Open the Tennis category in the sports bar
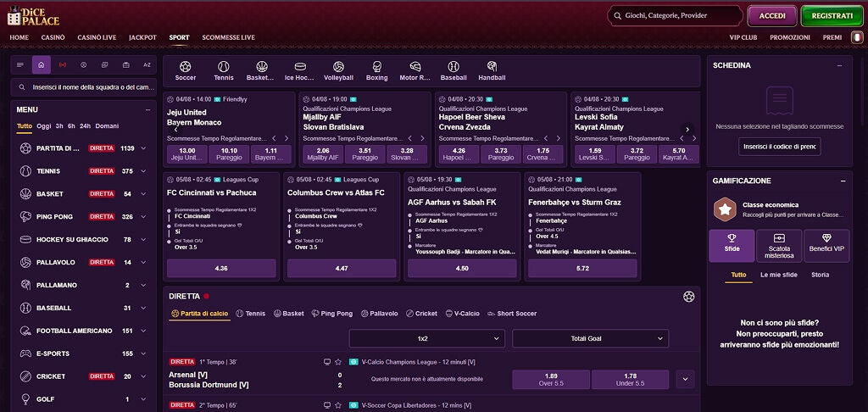868x412 pixels. point(224,71)
